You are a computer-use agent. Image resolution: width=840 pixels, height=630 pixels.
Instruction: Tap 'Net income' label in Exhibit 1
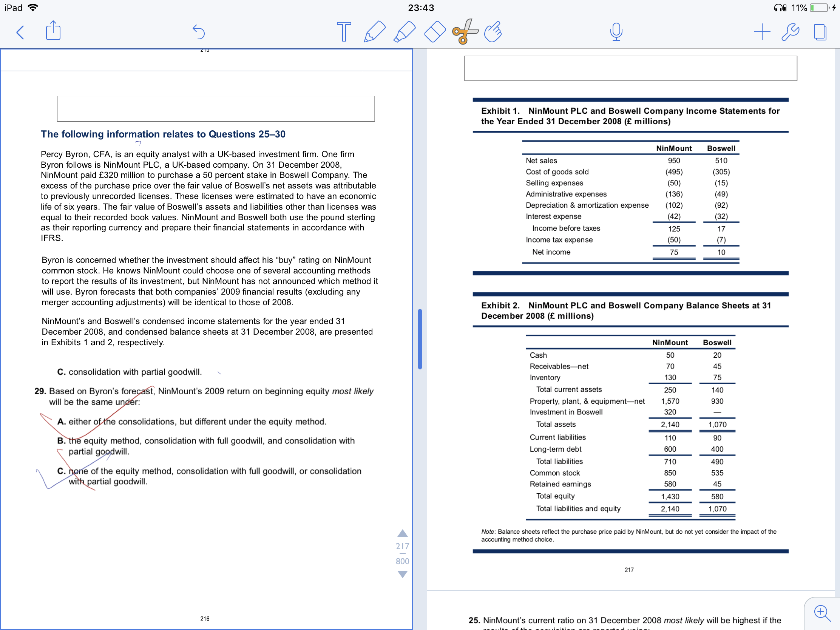pos(551,252)
